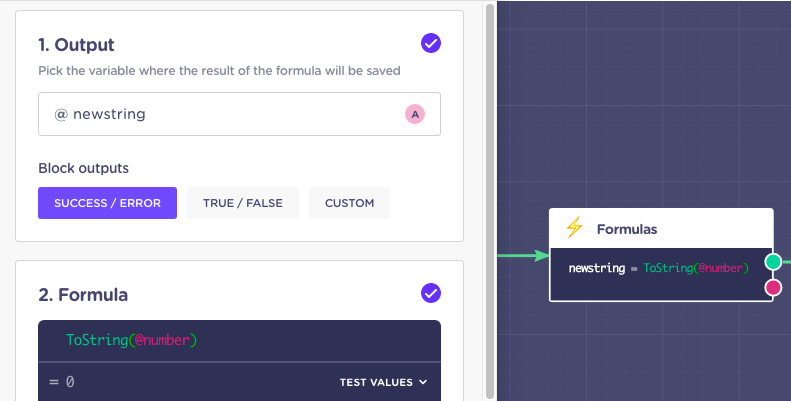Click the lightning bolt Formulas icon
Viewport: 791px width, 401px height.
(x=574, y=228)
